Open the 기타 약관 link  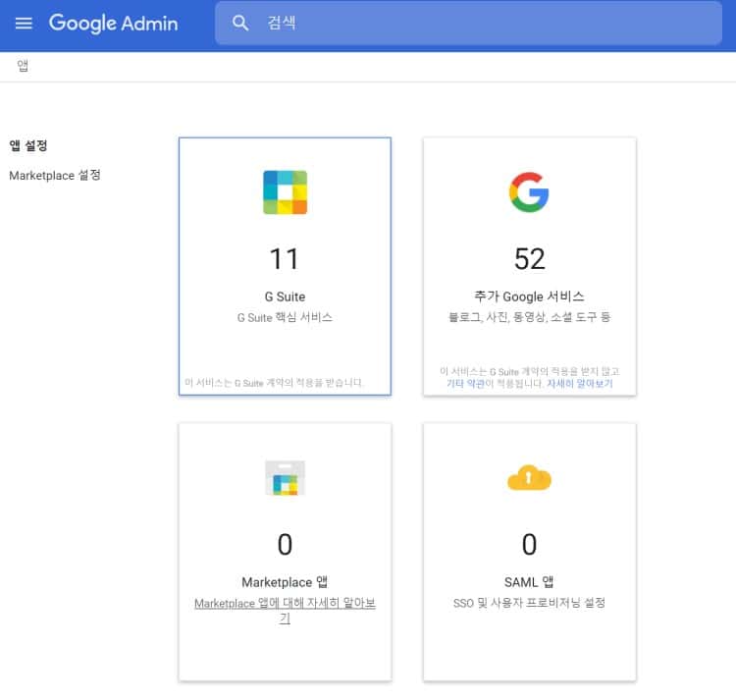coord(464,384)
